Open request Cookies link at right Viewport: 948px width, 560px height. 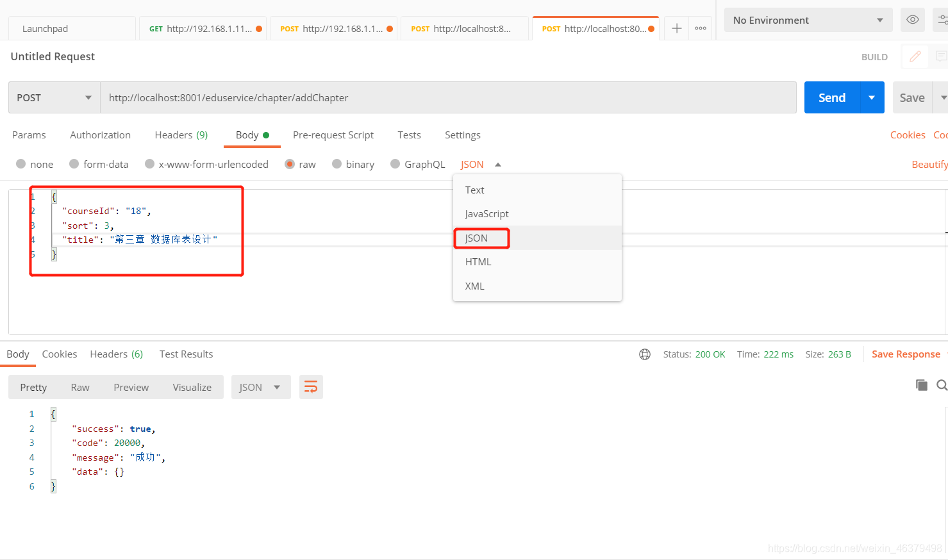[x=908, y=135]
